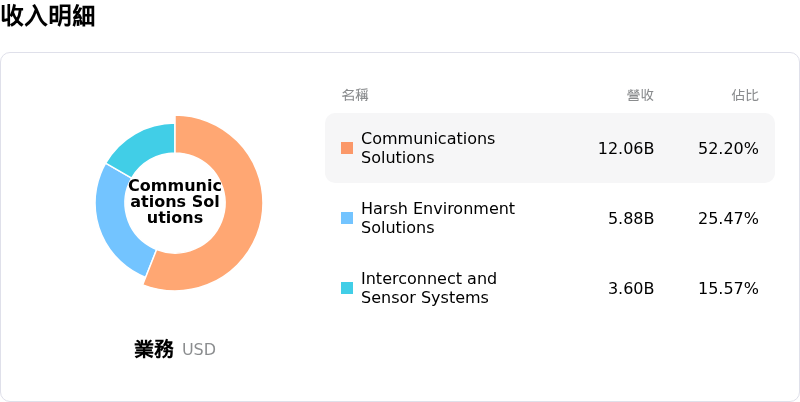Screen dimensions: 800x402
Task: Click the 名稱 column header
Action: (x=355, y=95)
